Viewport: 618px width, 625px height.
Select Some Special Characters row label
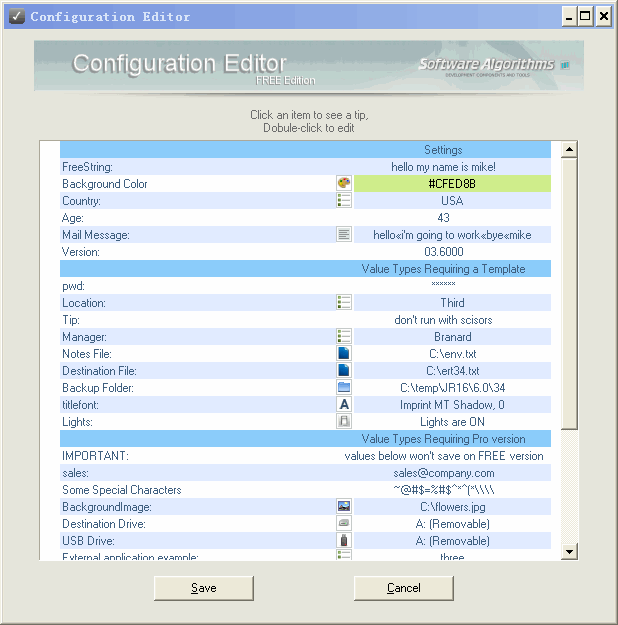coord(122,489)
